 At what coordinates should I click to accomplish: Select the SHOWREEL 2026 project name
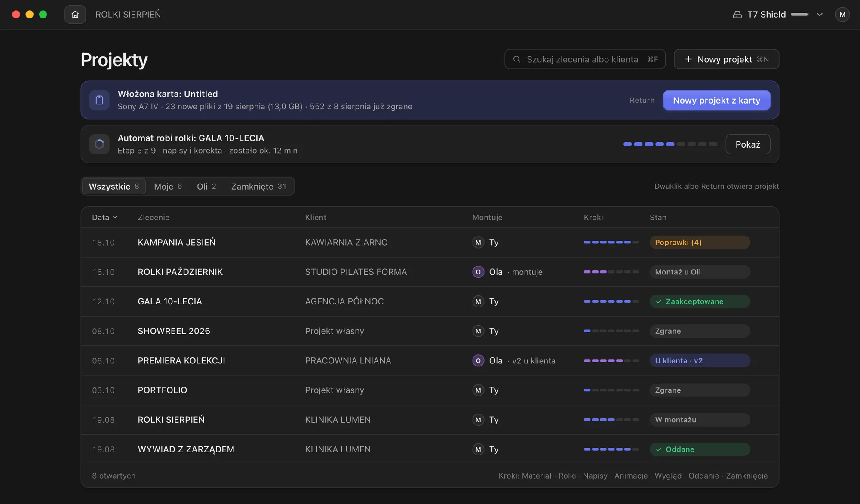(x=174, y=331)
